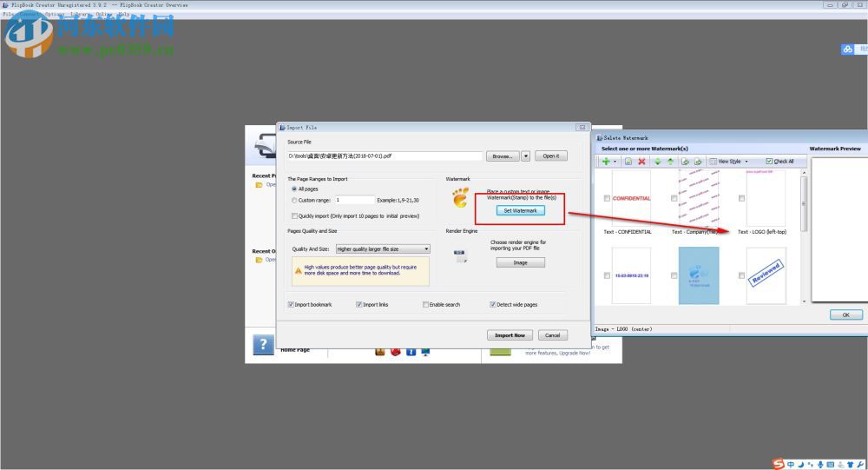The height and width of the screenshot is (470, 868).
Task: Open the Options menu
Action: (55, 14)
